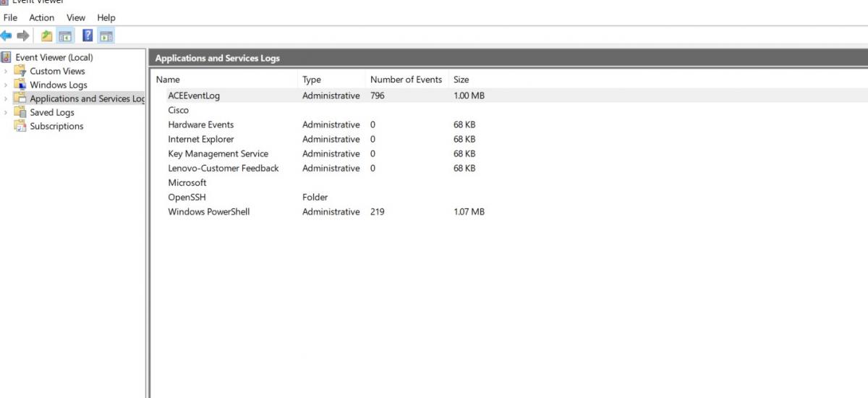Image resolution: width=868 pixels, height=398 pixels.
Task: Expand the Windows Logs tree node
Action: tap(6, 85)
